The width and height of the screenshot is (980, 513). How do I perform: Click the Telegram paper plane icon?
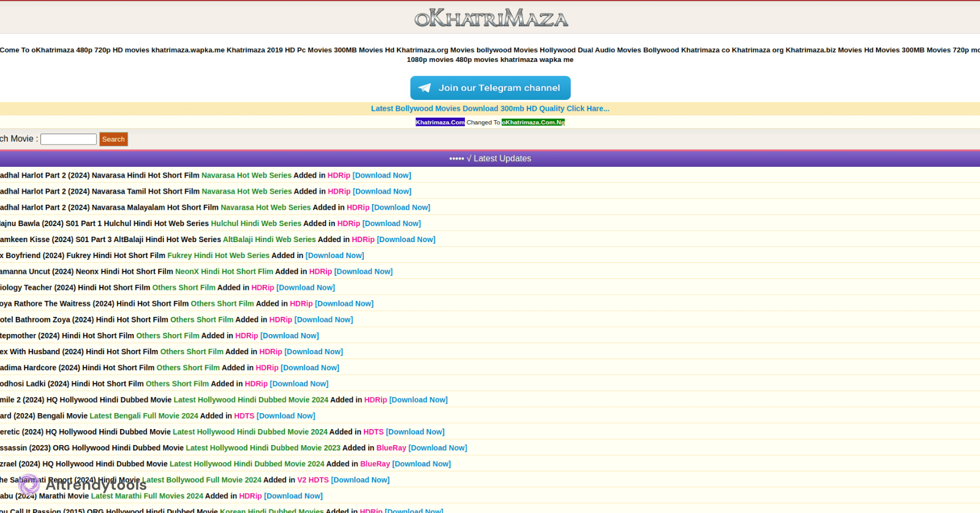[x=424, y=88]
